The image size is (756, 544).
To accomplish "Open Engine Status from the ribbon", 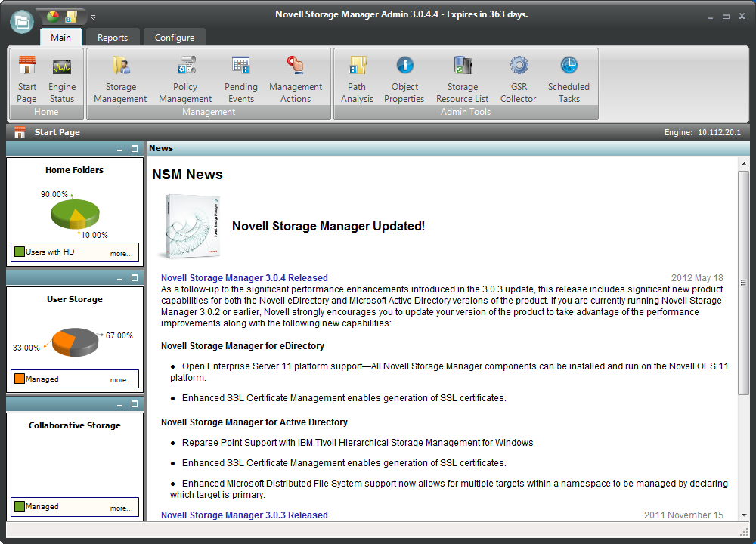I will [x=62, y=79].
